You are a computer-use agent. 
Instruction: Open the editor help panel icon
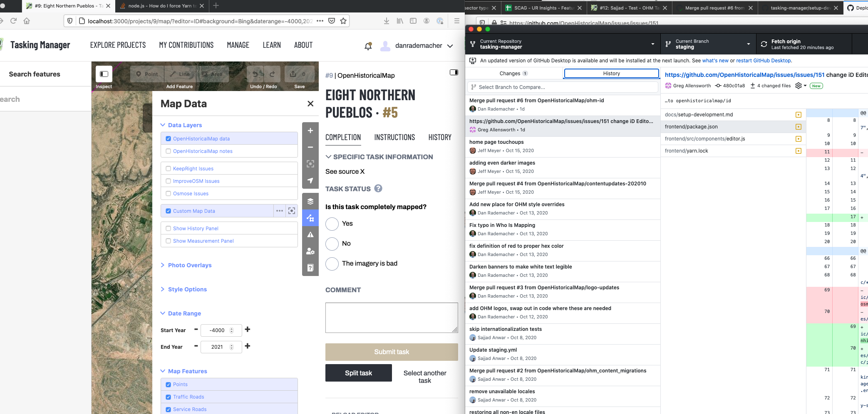coord(310,268)
